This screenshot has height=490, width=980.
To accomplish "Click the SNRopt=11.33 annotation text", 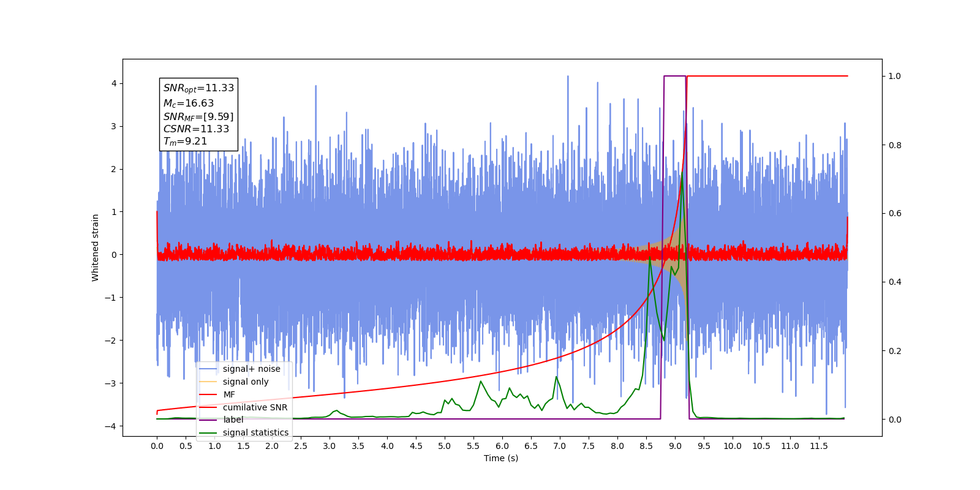I will point(198,88).
